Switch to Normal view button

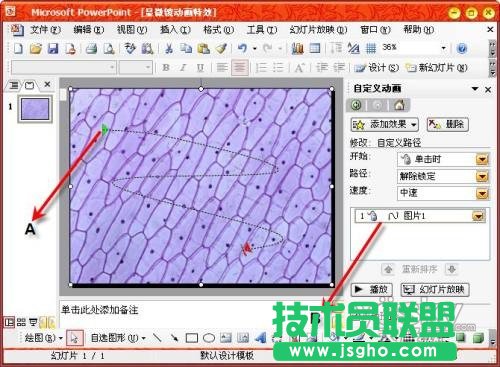coord(9,322)
